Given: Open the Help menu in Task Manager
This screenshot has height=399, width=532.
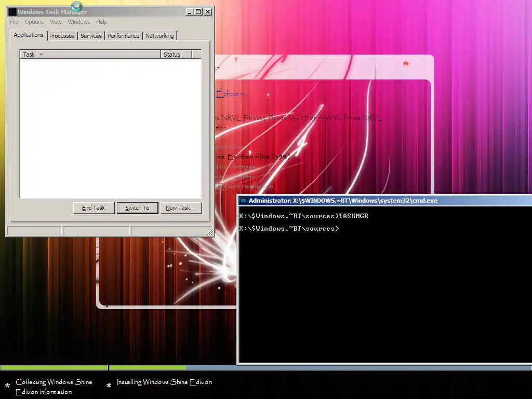Looking at the screenshot, I should (101, 22).
